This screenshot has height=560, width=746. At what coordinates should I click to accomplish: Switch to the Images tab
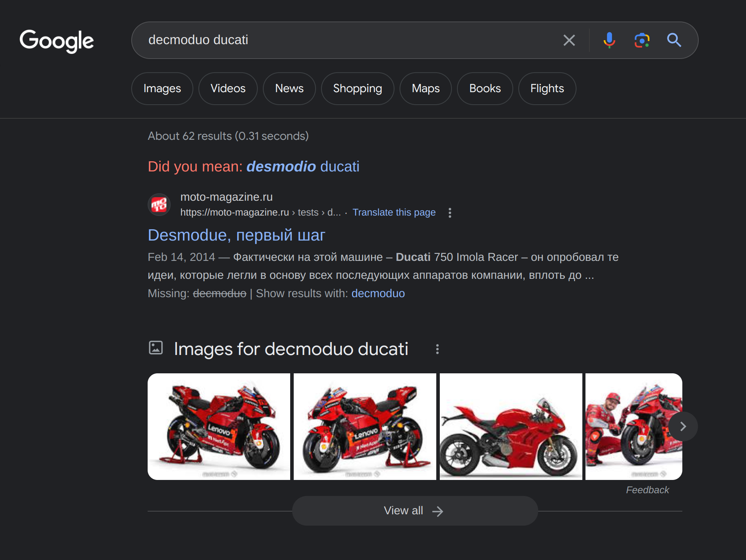(x=162, y=89)
